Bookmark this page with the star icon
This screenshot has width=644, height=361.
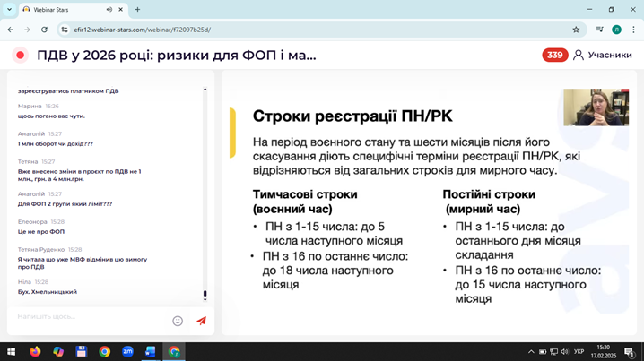pos(576,30)
